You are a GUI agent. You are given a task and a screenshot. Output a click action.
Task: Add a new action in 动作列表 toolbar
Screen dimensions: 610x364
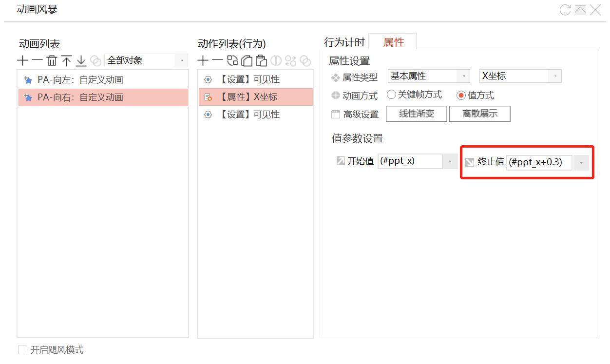pyautogui.click(x=203, y=61)
